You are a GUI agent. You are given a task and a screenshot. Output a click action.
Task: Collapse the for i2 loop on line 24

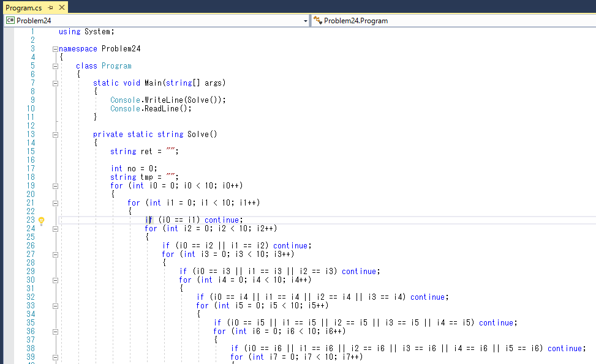(55, 229)
